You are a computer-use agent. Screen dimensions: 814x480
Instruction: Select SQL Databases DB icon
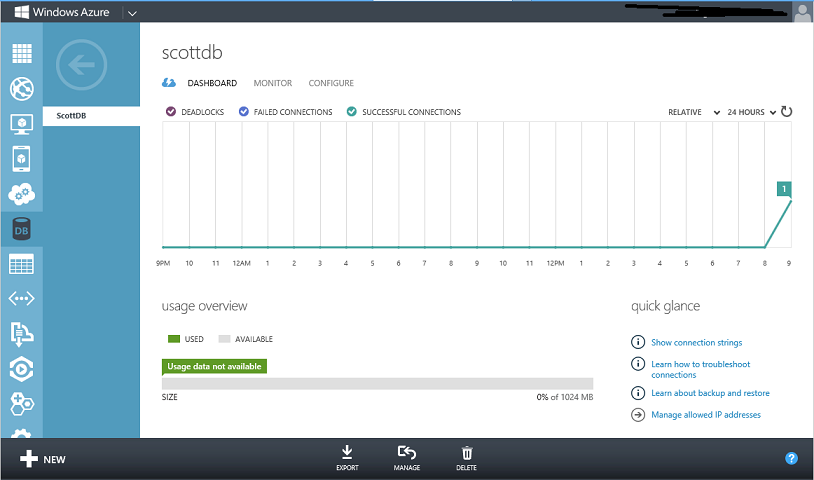pyautogui.click(x=21, y=229)
